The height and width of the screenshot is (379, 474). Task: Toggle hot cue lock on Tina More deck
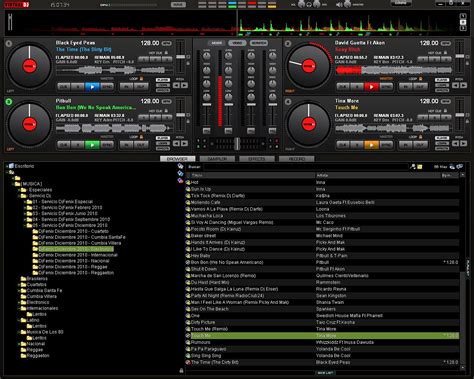[445, 111]
